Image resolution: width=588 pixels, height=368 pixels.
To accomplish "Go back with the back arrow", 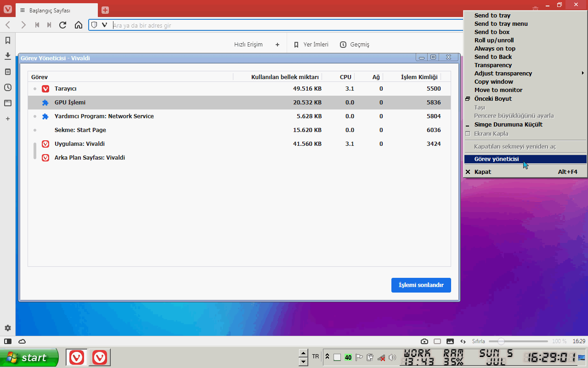I will point(8,25).
